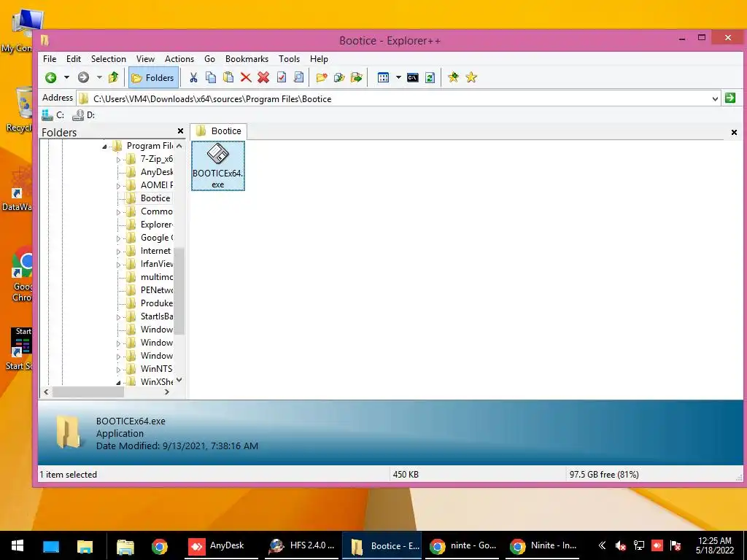This screenshot has height=560, width=747.
Task: Collapse the Program Files tree node
Action: tap(104, 147)
